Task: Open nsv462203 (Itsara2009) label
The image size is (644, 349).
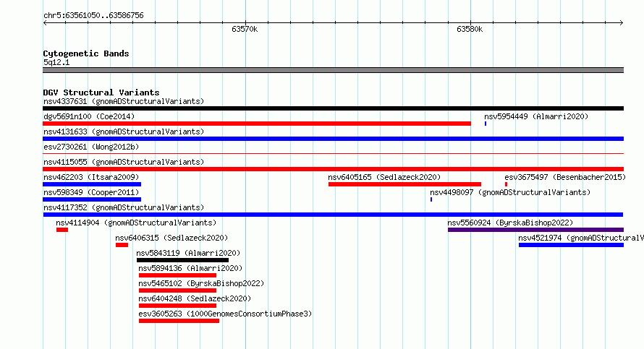Action: (91, 177)
